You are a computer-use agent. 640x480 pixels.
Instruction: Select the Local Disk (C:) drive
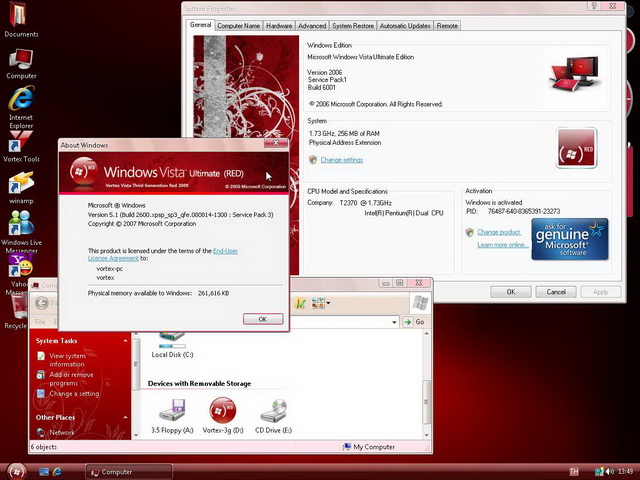coord(172,346)
